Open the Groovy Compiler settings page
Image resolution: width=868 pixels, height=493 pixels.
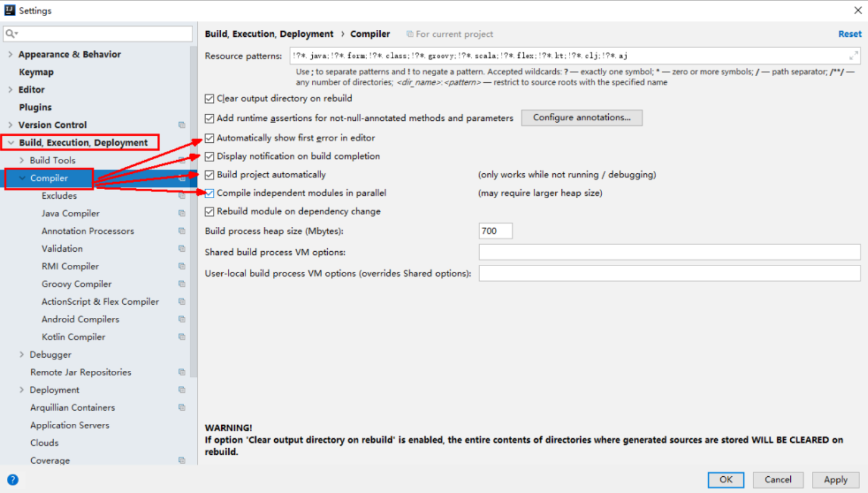(x=77, y=284)
